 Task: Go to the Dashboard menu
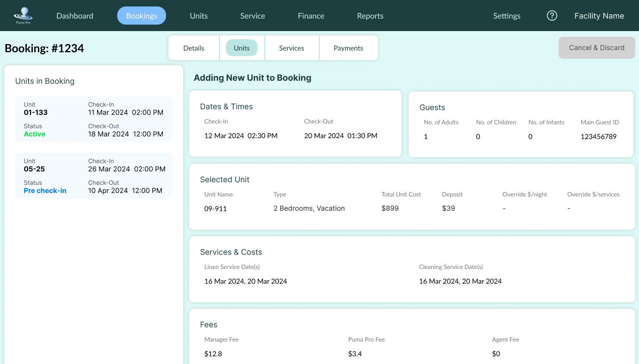tap(75, 16)
